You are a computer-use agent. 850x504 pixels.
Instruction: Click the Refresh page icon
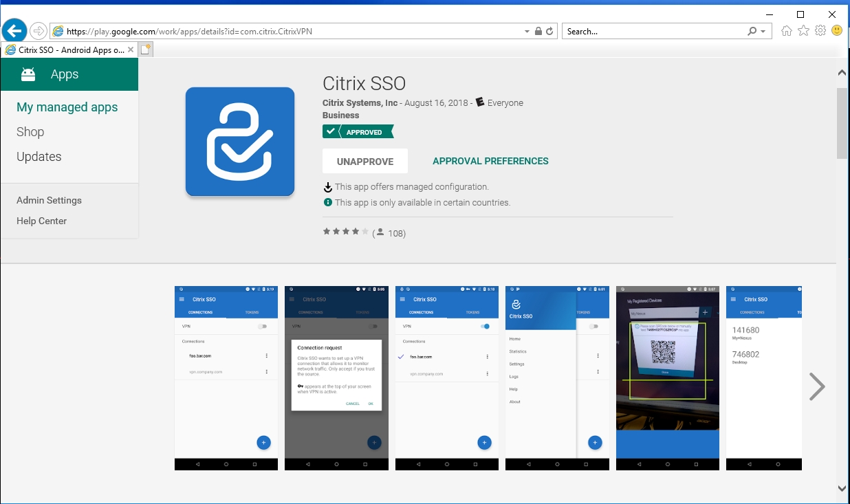[550, 32]
